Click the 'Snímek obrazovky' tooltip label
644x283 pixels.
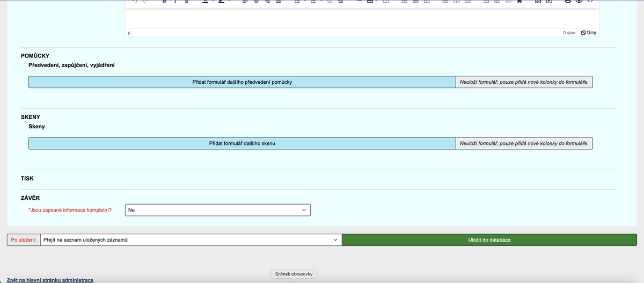(x=293, y=274)
